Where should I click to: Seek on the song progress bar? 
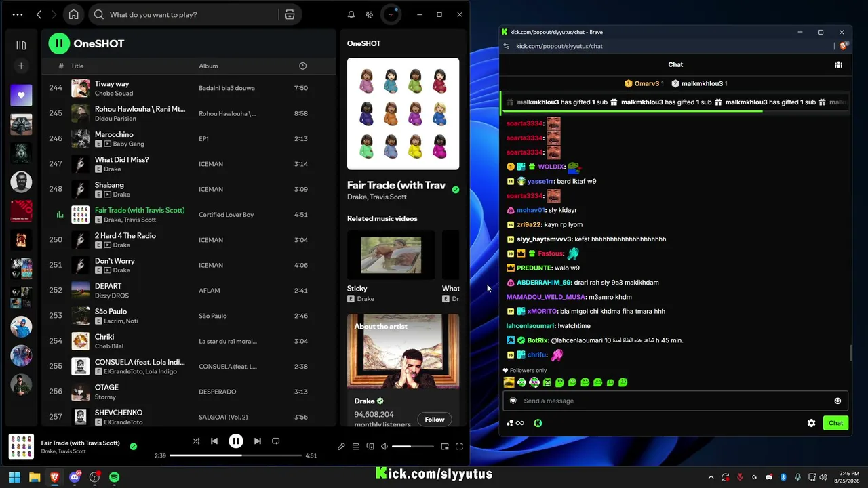tap(235, 455)
